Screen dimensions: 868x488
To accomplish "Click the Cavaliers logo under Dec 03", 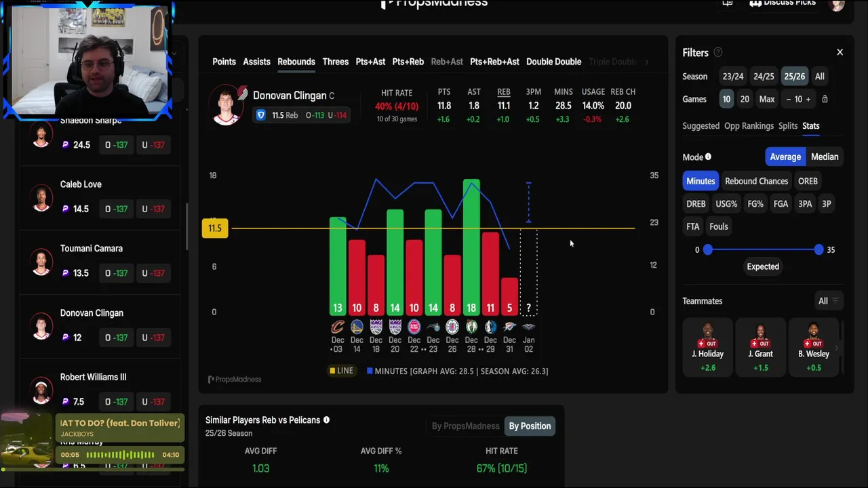I will pos(338,327).
